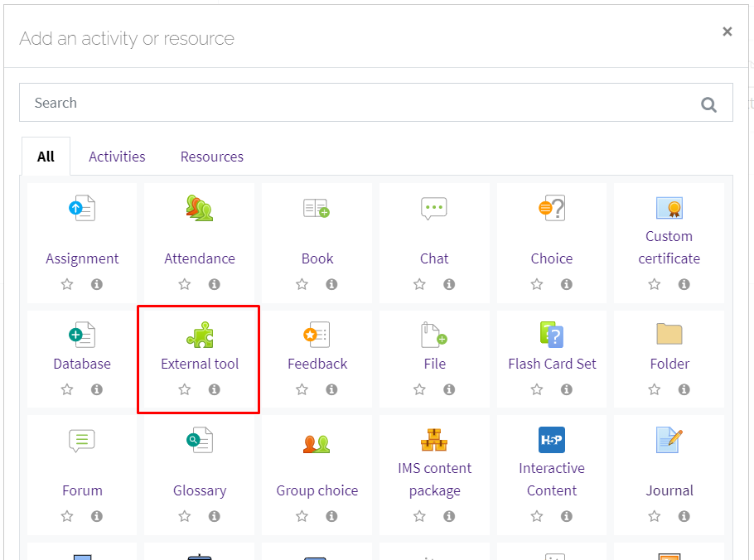Select the Assignment link

pyautogui.click(x=82, y=258)
